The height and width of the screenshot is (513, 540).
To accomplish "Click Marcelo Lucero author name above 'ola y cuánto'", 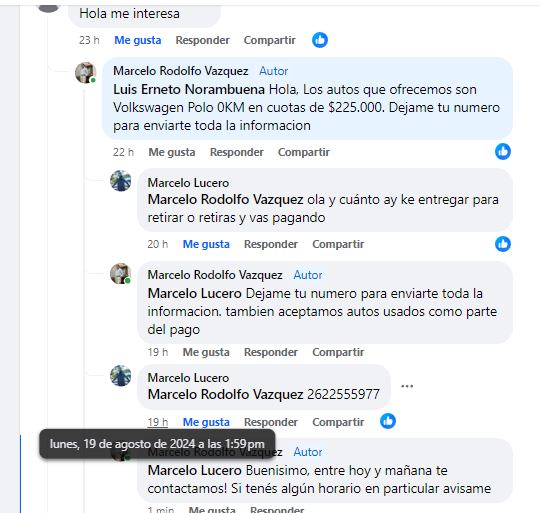I will point(188,183).
